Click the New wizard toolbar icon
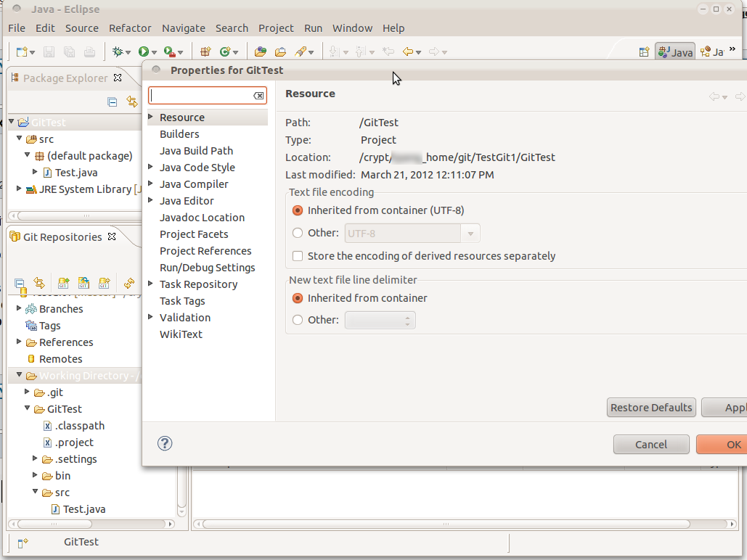The image size is (747, 560). [x=22, y=52]
